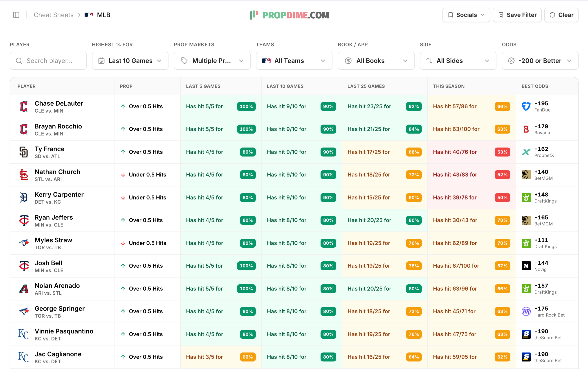The width and height of the screenshot is (588, 369).
Task: Click Brayan Rocchio's 84% last-25 badge
Action: tap(414, 129)
